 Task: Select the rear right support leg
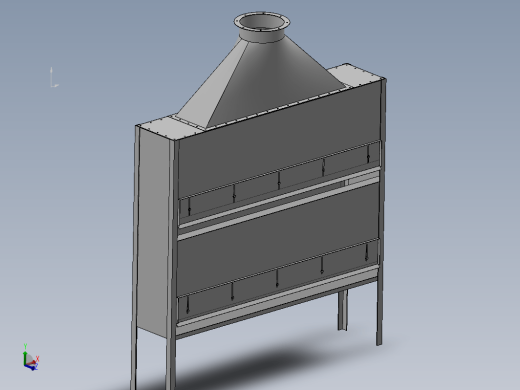coord(343,310)
